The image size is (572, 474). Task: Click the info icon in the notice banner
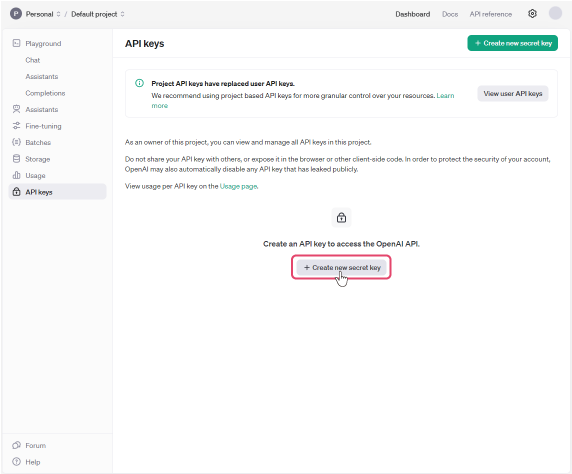coord(139,83)
